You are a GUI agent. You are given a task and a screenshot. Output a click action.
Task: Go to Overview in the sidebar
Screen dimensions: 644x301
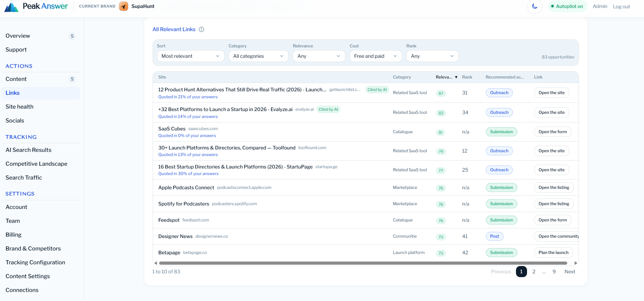pos(41,36)
